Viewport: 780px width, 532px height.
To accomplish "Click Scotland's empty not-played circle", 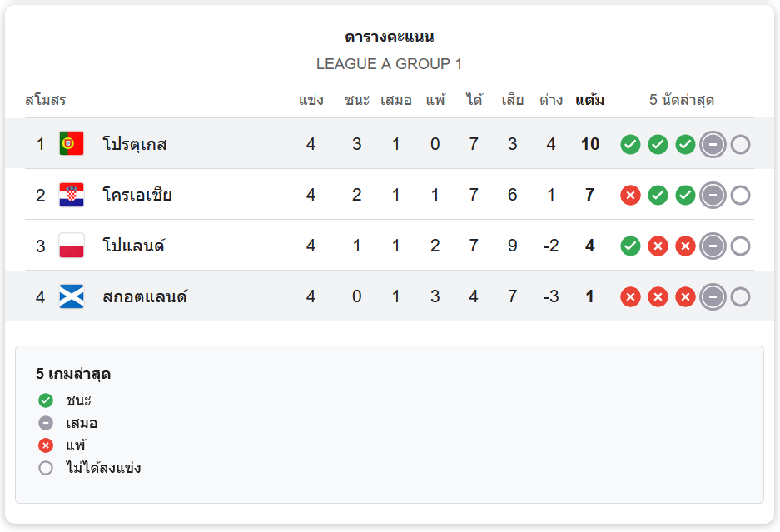I will pyautogui.click(x=740, y=297).
